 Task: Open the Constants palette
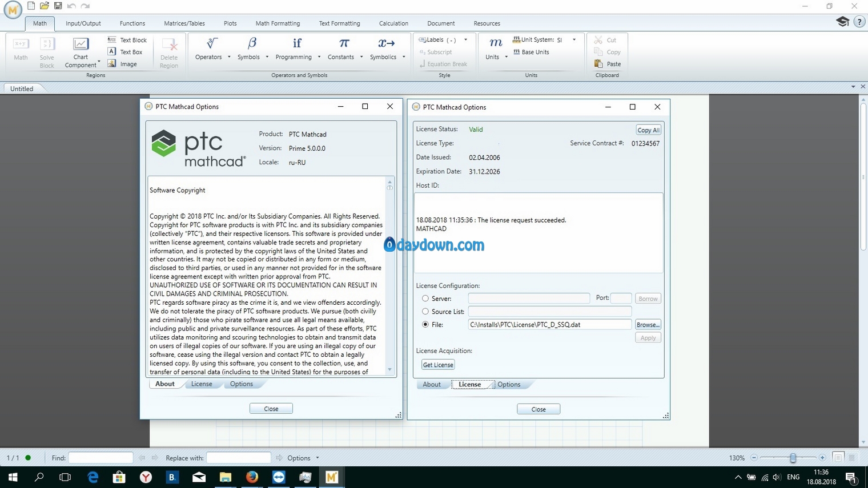341,49
